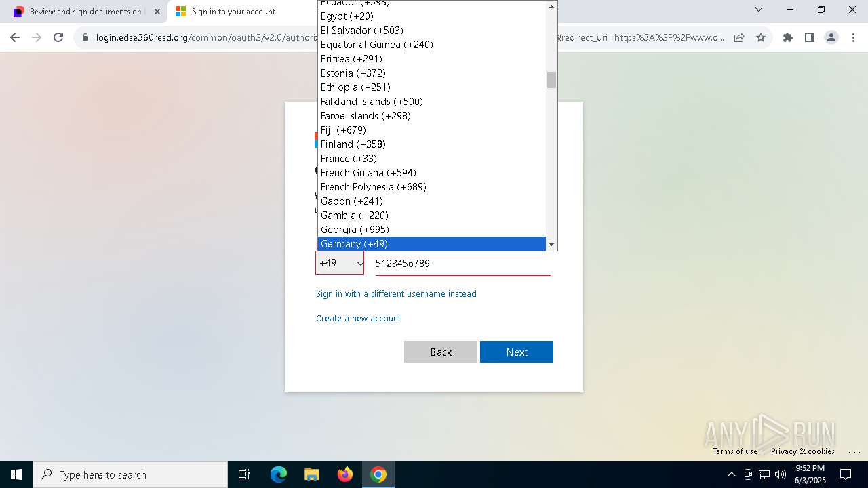Click Create a new account link

coord(358,319)
